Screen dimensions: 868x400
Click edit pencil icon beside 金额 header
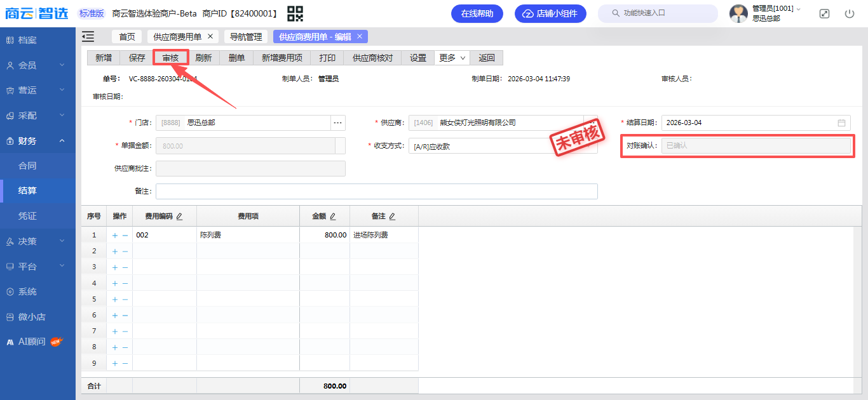coord(332,217)
